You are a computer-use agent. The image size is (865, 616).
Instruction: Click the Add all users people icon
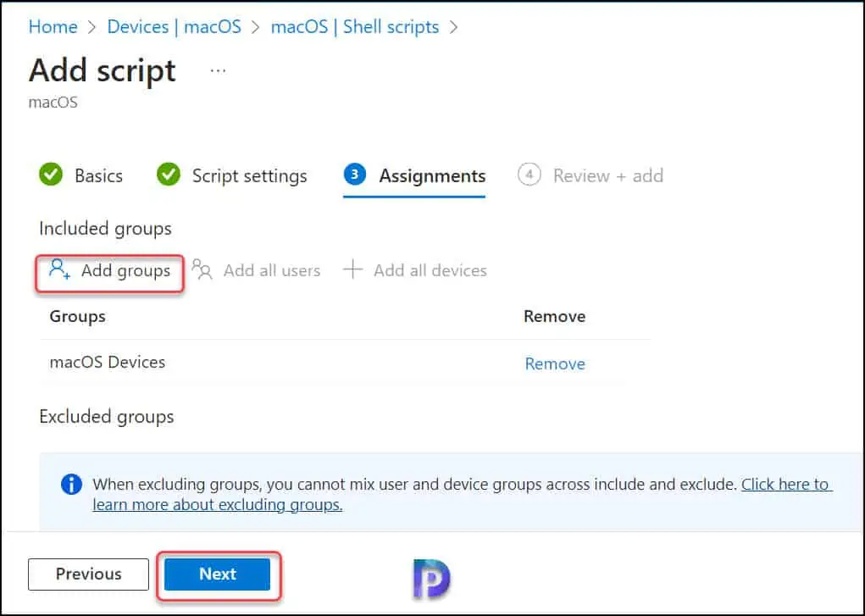[202, 270]
